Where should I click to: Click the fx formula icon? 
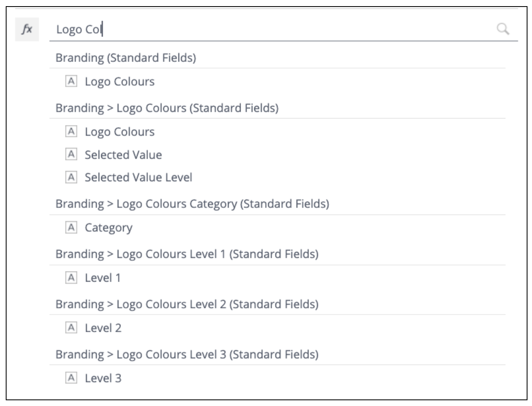coord(27,30)
